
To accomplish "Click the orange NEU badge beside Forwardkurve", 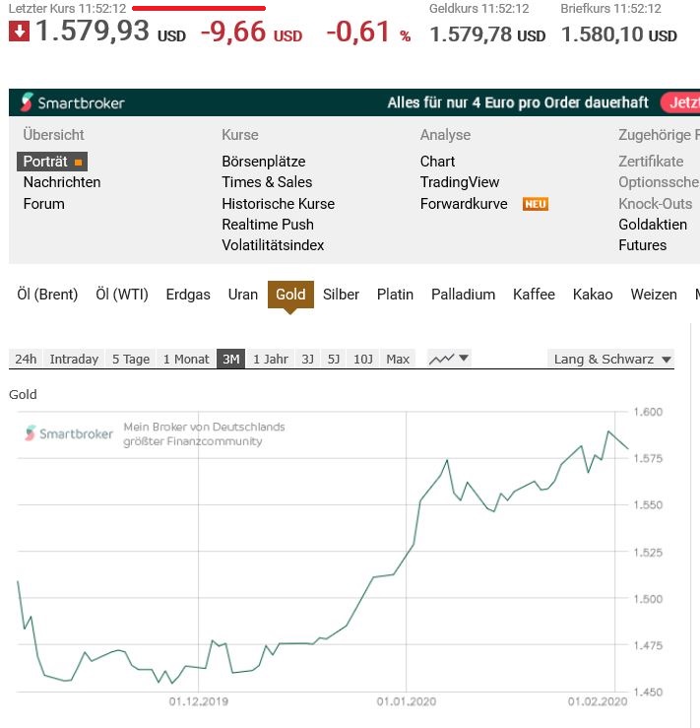I will tap(536, 204).
